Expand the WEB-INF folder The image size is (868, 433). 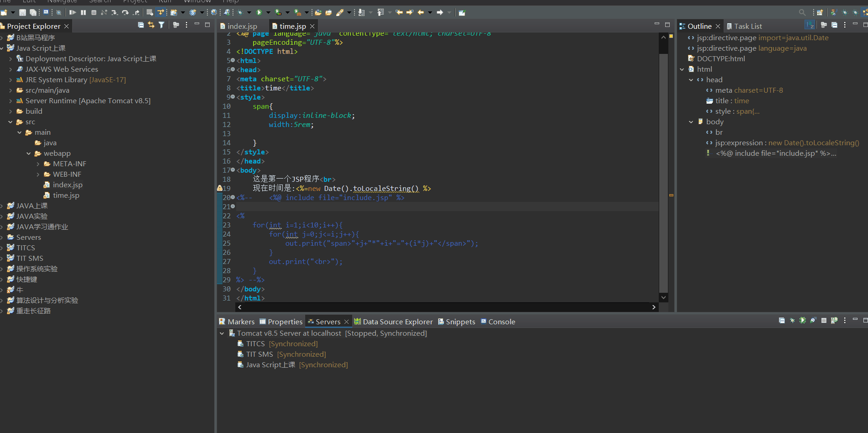click(38, 174)
